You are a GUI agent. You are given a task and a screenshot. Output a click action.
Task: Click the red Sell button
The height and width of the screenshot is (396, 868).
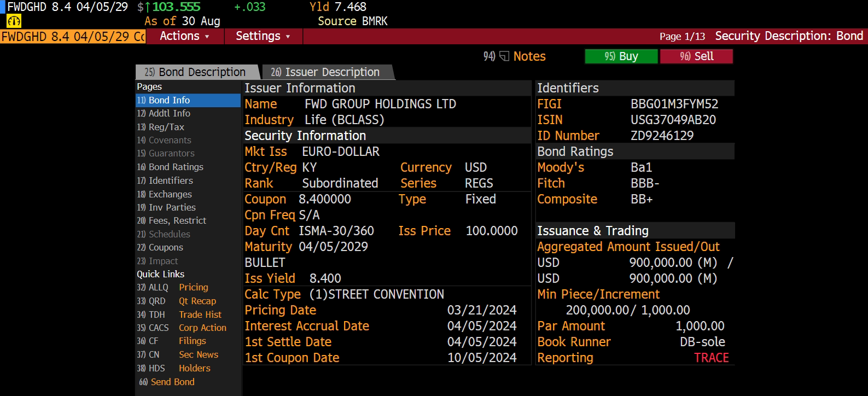[696, 56]
